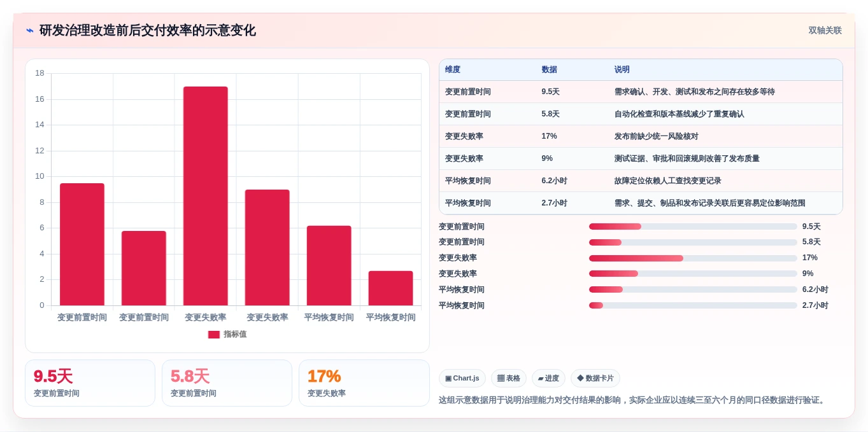The width and height of the screenshot is (868, 432).
Task: Click the 0 tick on the chart y-axis
Action: (x=42, y=305)
